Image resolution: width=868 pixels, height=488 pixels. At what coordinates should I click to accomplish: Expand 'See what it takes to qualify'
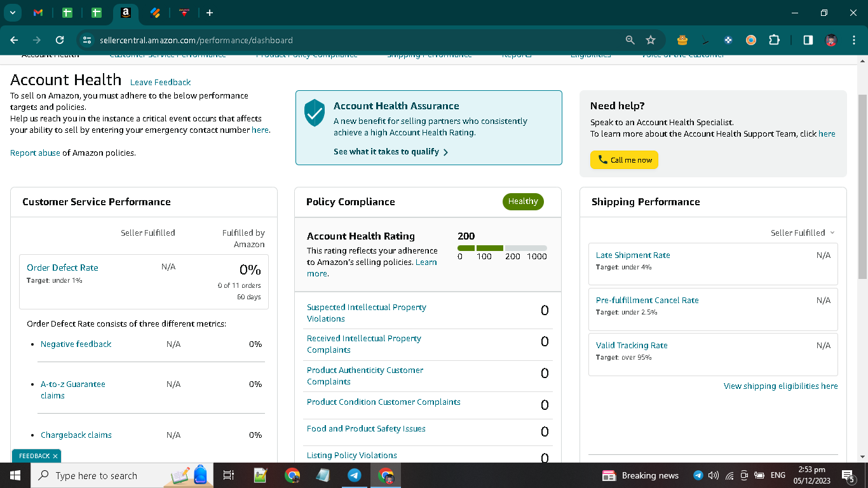391,152
